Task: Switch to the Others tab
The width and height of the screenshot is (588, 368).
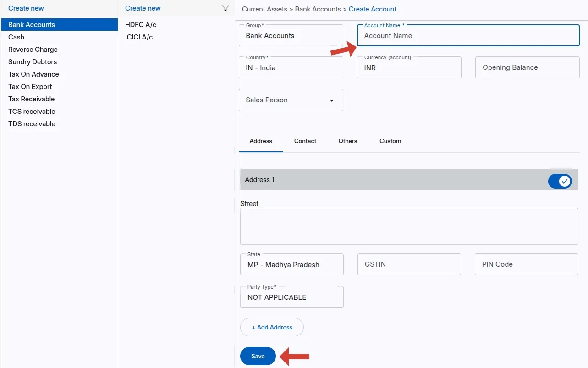Action: 348,141
